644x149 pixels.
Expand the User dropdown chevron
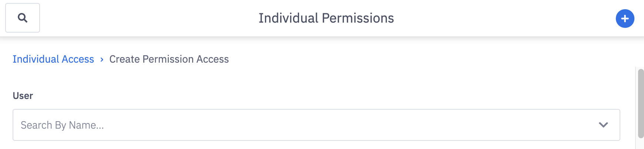click(603, 125)
